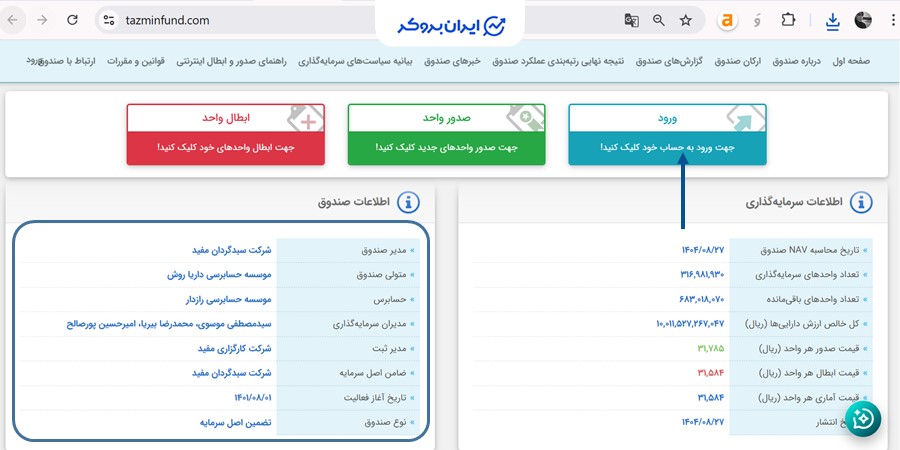900x450 pixels.
Task: Click info icon beside 'اطلاعات سرمایه‌گذاری'
Action: tap(860, 202)
